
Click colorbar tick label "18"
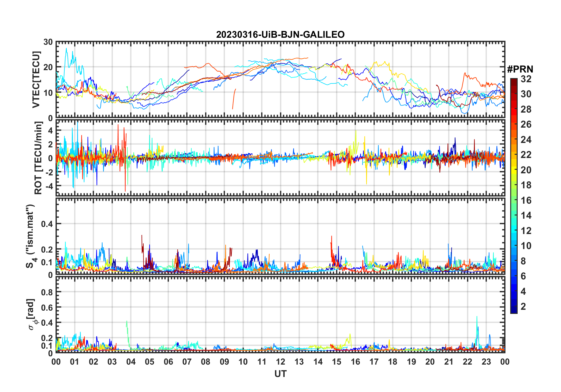(526, 185)
